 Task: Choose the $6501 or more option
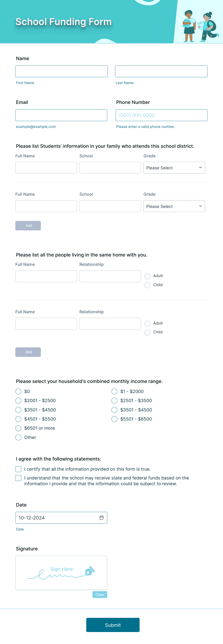point(18,428)
